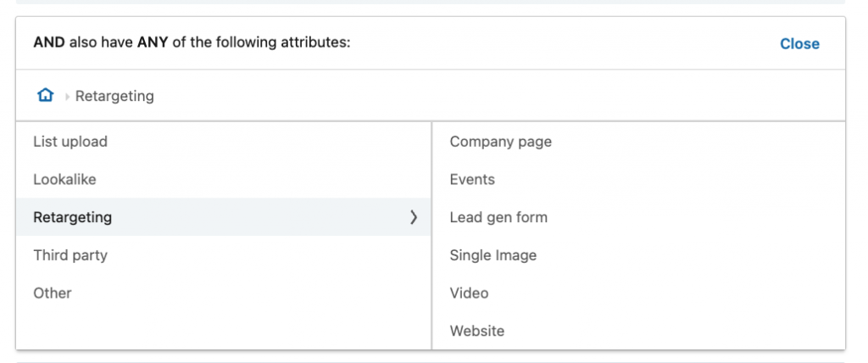Select Lead gen form option

[639, 217]
